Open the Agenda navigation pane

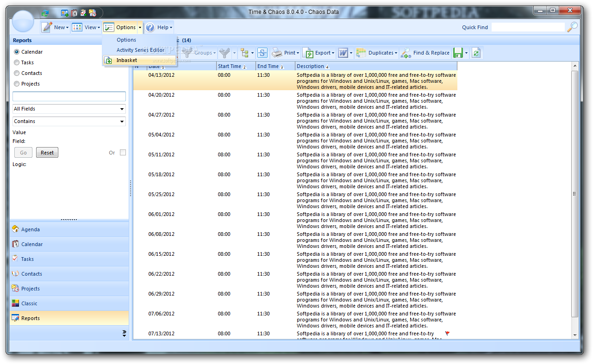click(x=69, y=229)
